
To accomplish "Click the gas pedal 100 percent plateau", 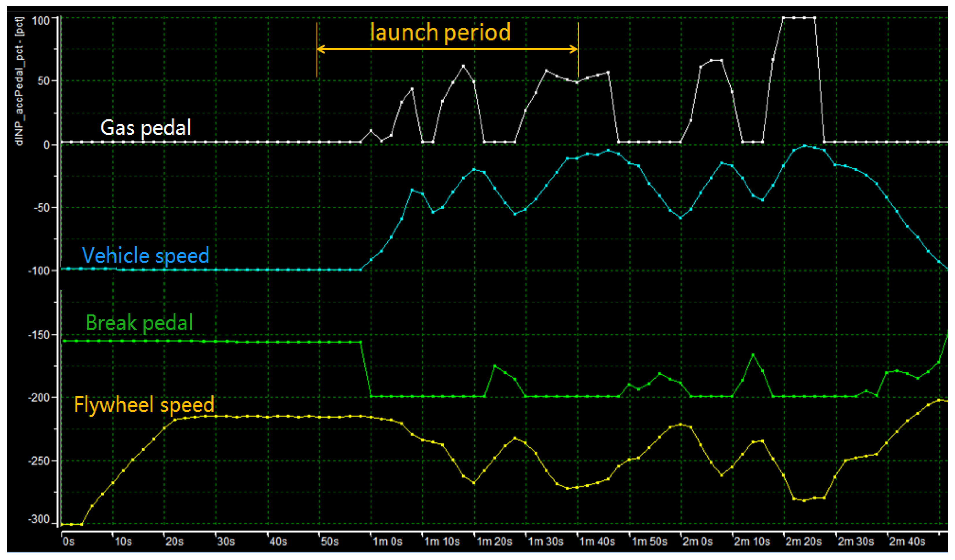I will (799, 18).
